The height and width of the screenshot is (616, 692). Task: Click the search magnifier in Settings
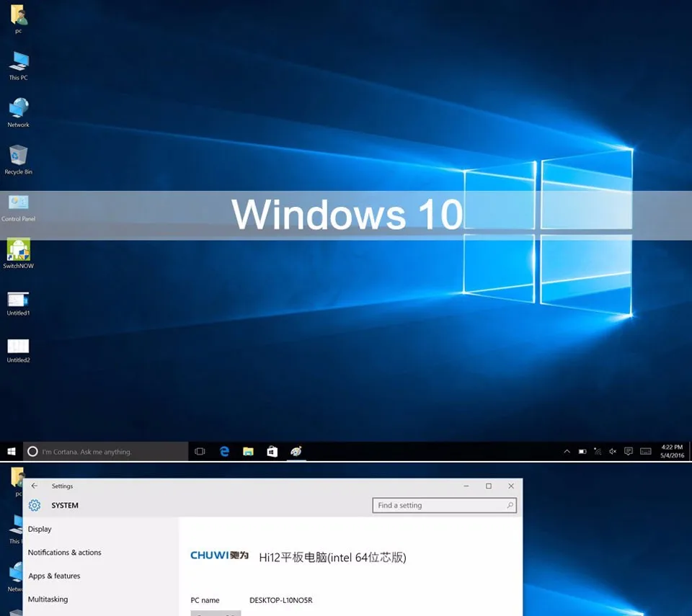[x=510, y=505]
